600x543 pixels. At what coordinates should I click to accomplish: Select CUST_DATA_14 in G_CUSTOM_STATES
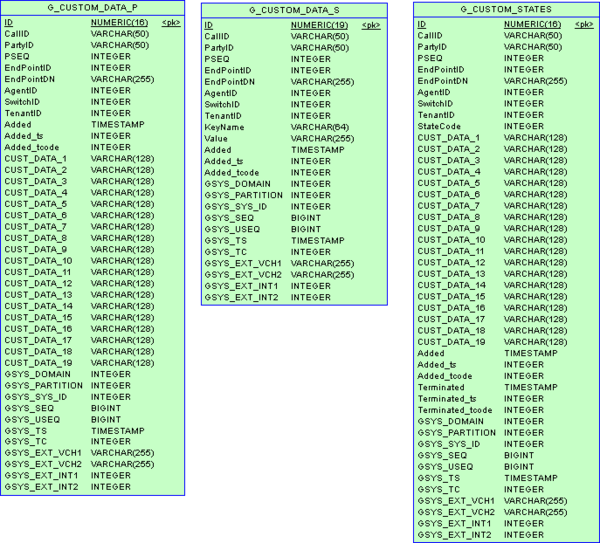pos(452,285)
